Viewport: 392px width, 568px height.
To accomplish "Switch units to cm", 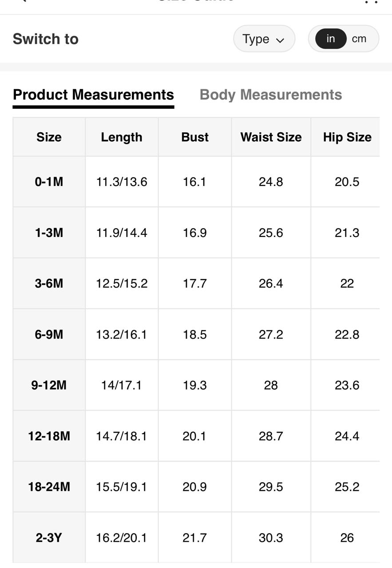I will click(359, 39).
